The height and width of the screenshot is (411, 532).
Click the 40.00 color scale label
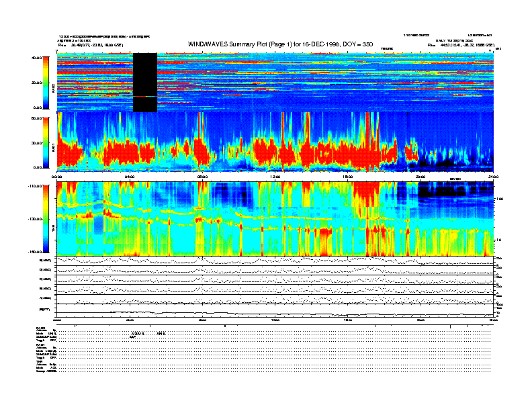coord(37,58)
